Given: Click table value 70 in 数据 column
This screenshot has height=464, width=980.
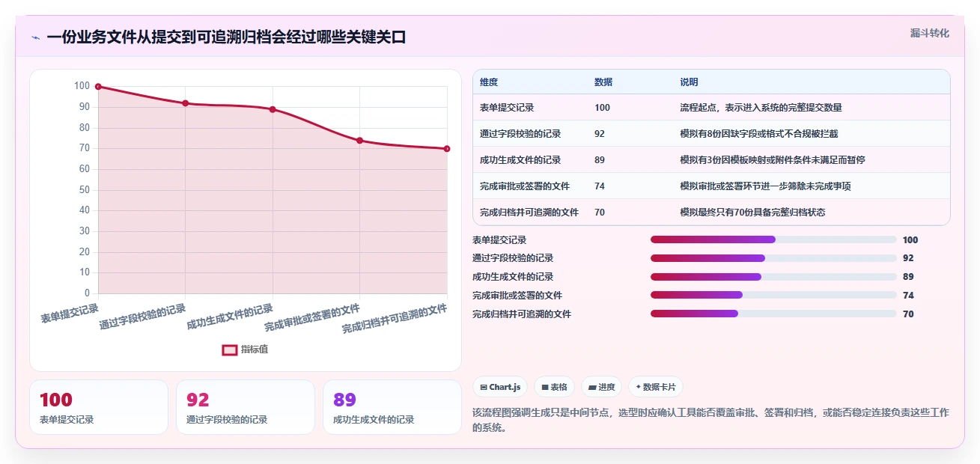Looking at the screenshot, I should tap(600, 213).
